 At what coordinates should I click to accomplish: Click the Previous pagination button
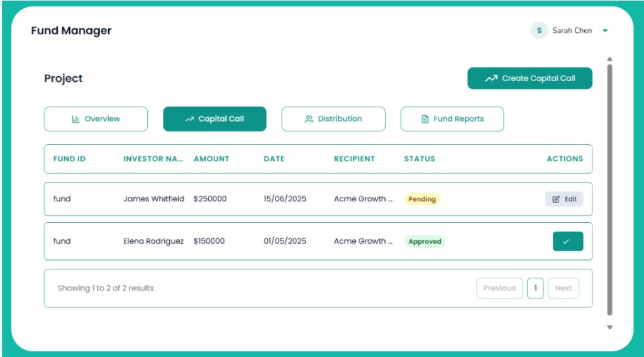[x=499, y=288]
